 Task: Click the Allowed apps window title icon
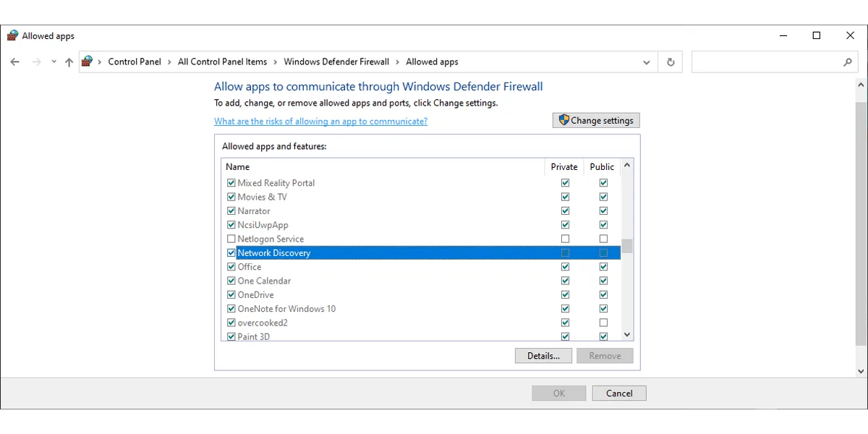(x=12, y=35)
